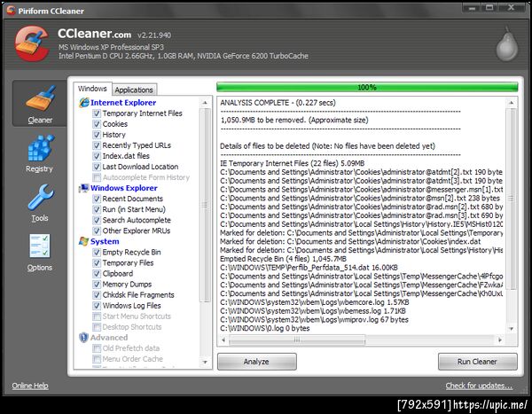This screenshot has width=532, height=414.
Task: Enable Menu Order Cache checkbox
Action: (x=97, y=359)
